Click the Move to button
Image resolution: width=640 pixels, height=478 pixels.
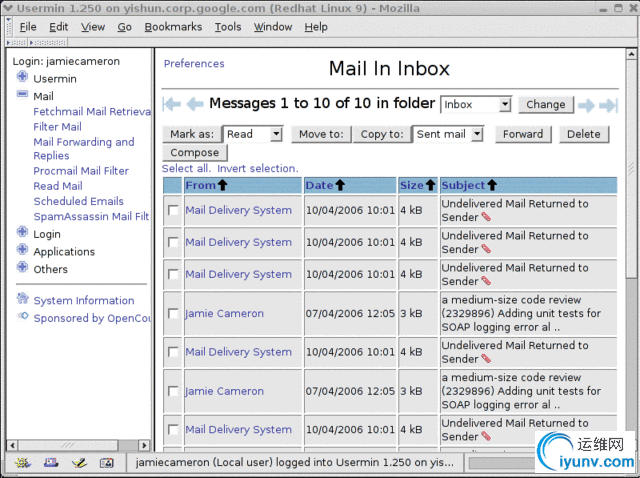pyautogui.click(x=321, y=134)
